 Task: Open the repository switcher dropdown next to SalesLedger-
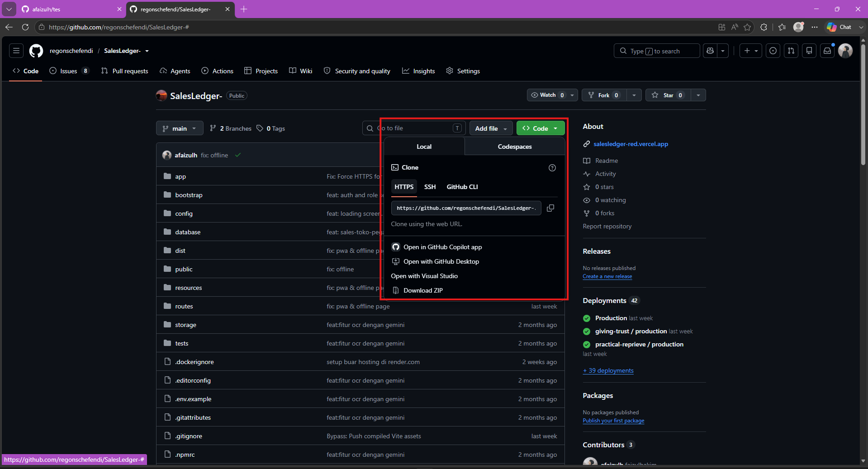147,51
